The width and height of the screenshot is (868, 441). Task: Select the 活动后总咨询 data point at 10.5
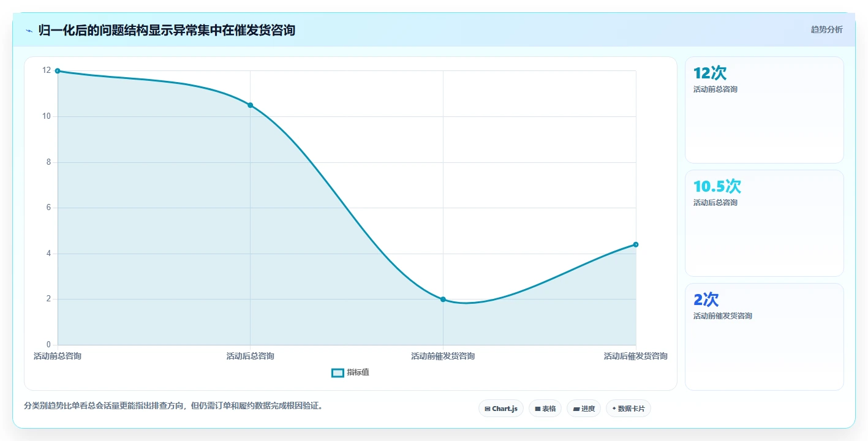click(250, 105)
